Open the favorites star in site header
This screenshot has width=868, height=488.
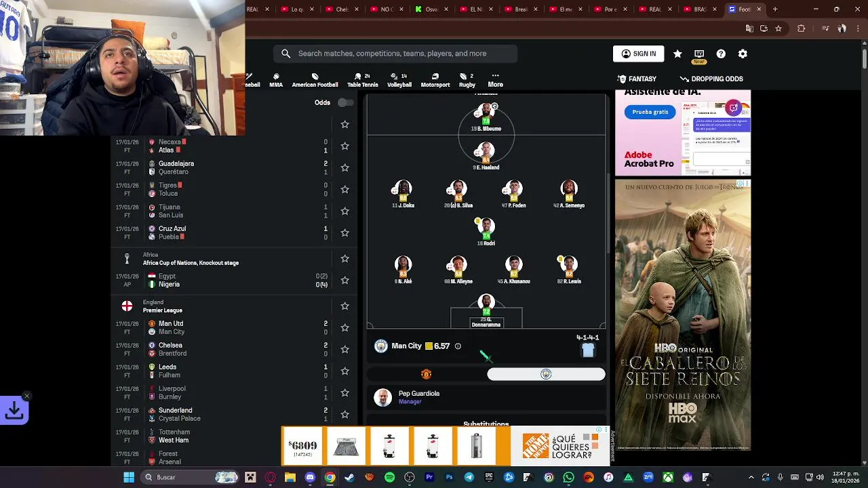[x=677, y=54]
